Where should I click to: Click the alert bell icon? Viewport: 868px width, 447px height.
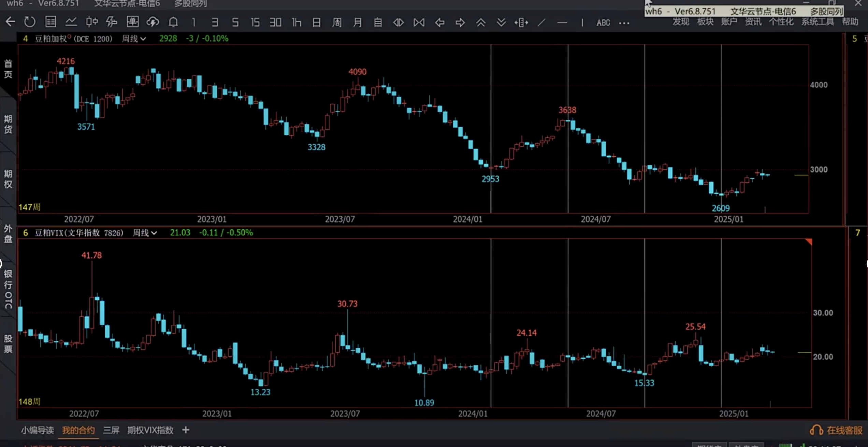point(173,23)
